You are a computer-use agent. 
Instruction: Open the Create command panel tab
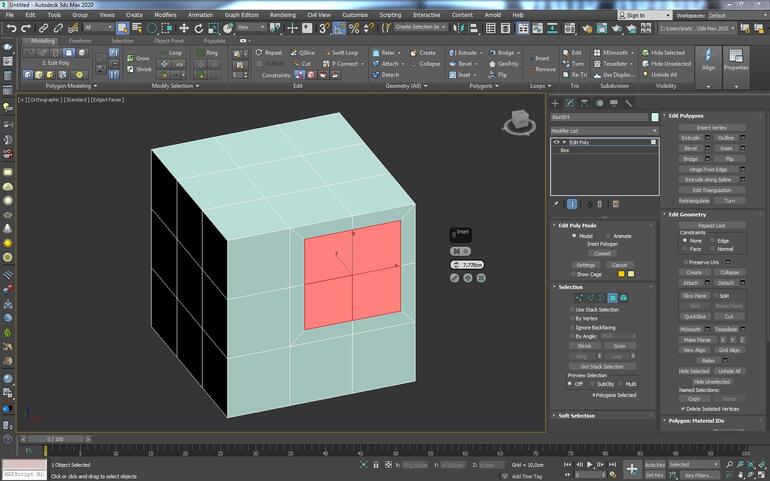(555, 103)
